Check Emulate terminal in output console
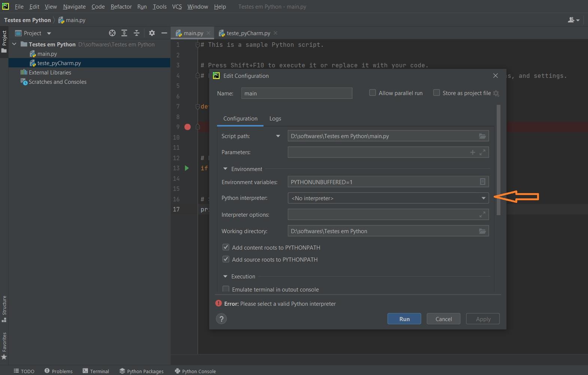The image size is (588, 375). [226, 289]
